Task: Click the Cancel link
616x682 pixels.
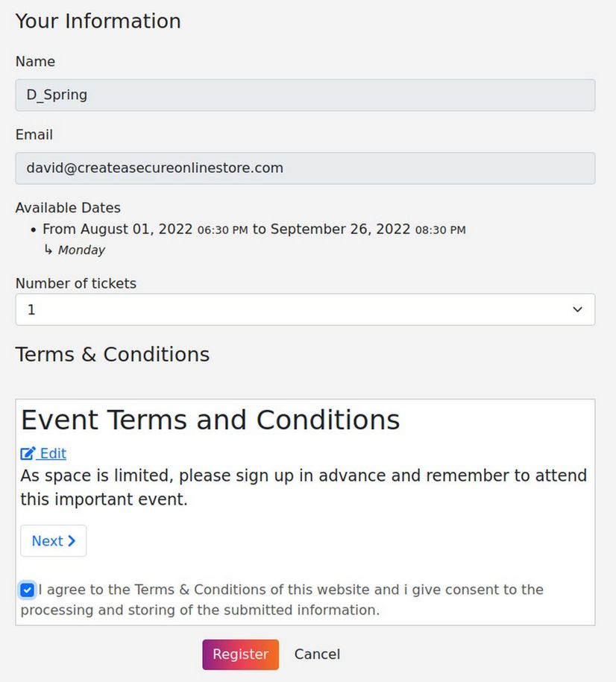Action: (317, 654)
